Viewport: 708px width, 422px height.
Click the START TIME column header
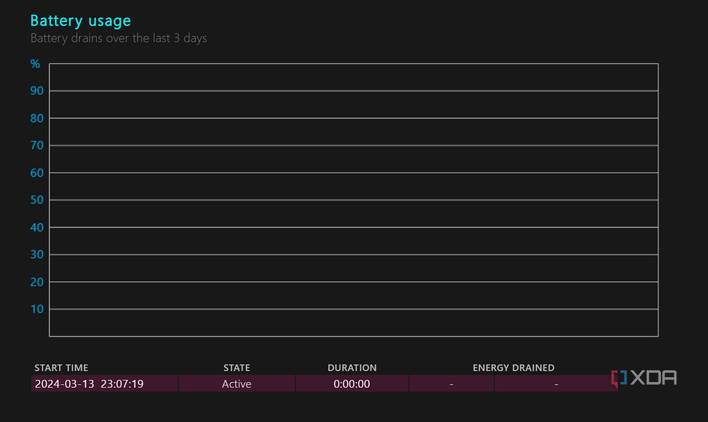(61, 367)
